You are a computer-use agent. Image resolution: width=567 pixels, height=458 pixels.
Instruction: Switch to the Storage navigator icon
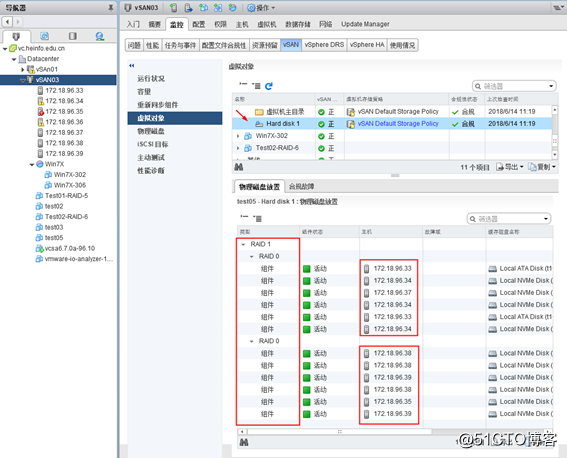click(x=73, y=36)
